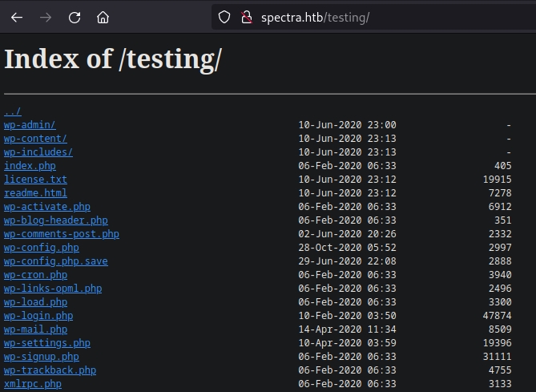Open the wp-login.php link
Screen dimensions: 536x392
coord(38,316)
